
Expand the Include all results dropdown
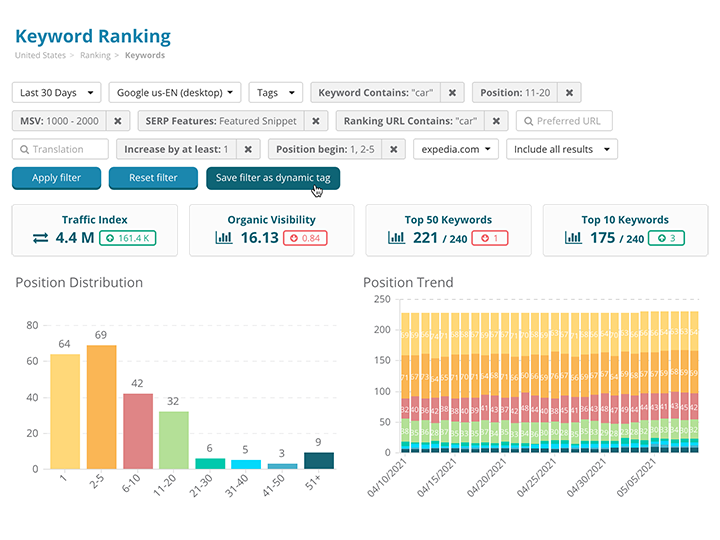(x=561, y=149)
